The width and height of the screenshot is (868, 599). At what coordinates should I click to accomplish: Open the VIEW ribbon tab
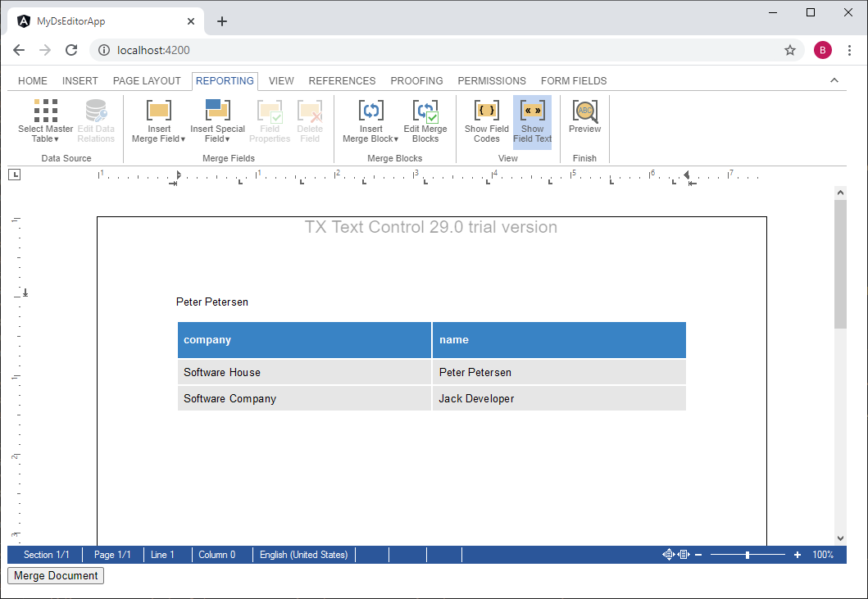[281, 81]
